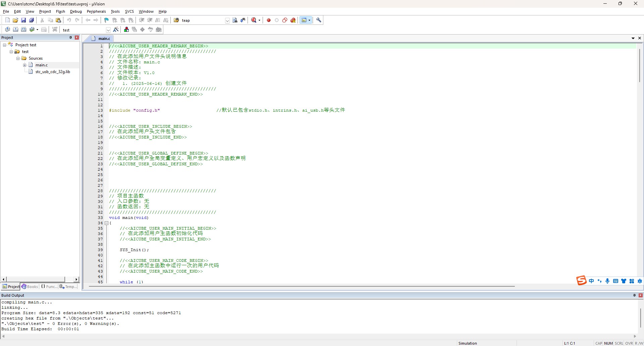Screen dimensions: 644x346
Task: Click the Manage Project Items icon
Action: 126,30
